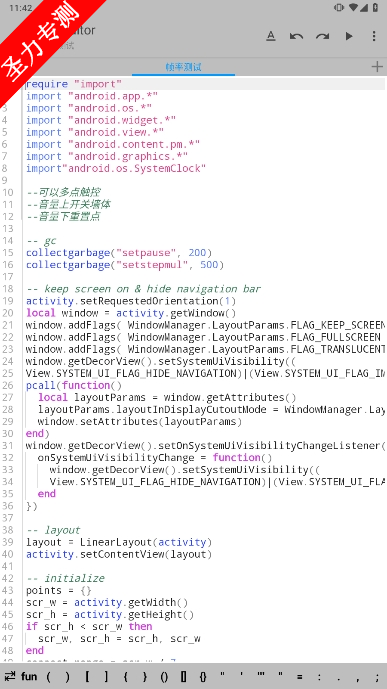
Task: Place cursor on line 1 require statement
Action: (74, 84)
